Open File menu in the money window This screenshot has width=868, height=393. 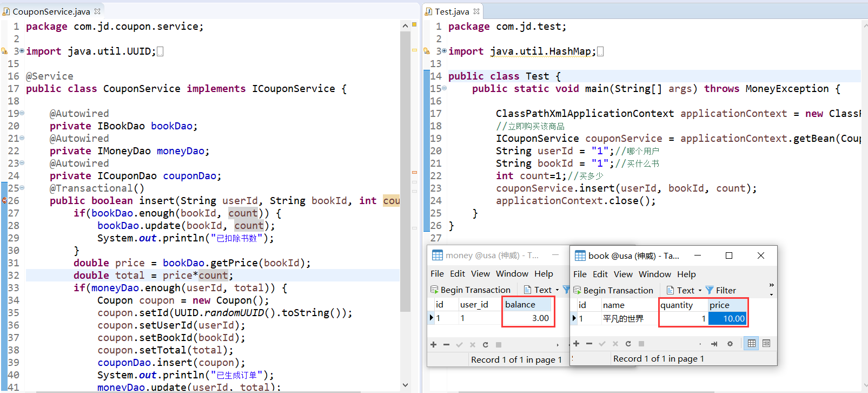pyautogui.click(x=437, y=273)
